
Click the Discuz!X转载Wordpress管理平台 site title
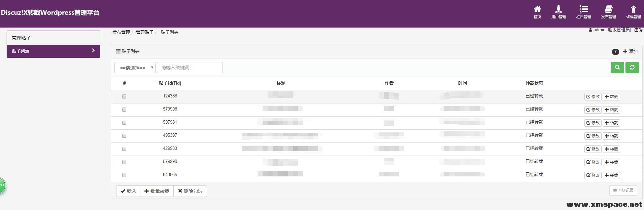(50, 13)
